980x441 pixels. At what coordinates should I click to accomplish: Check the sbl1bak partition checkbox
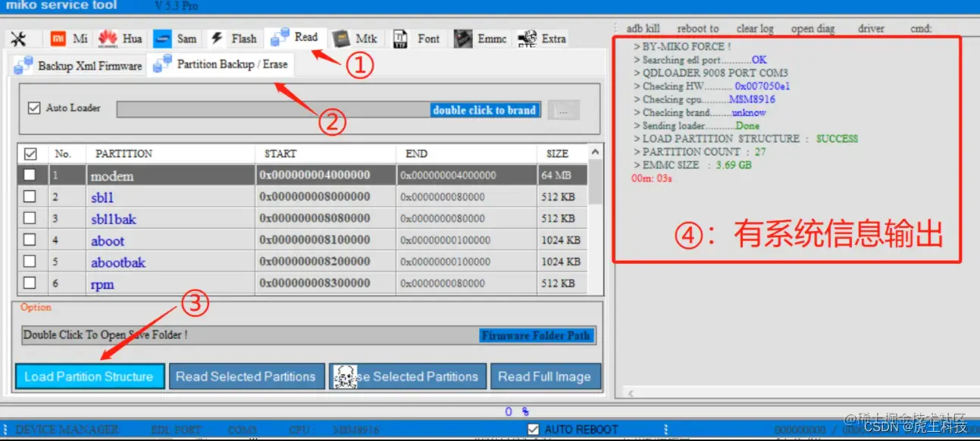30,218
